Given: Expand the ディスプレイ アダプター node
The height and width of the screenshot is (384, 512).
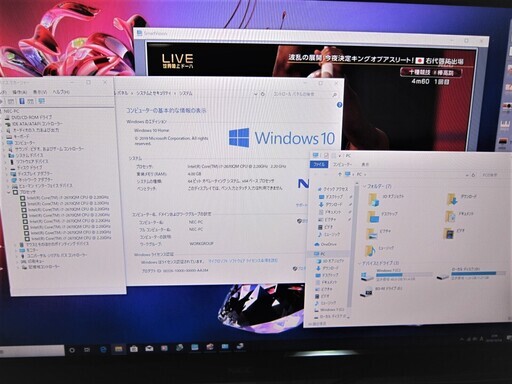Looking at the screenshot, I should 8,174.
